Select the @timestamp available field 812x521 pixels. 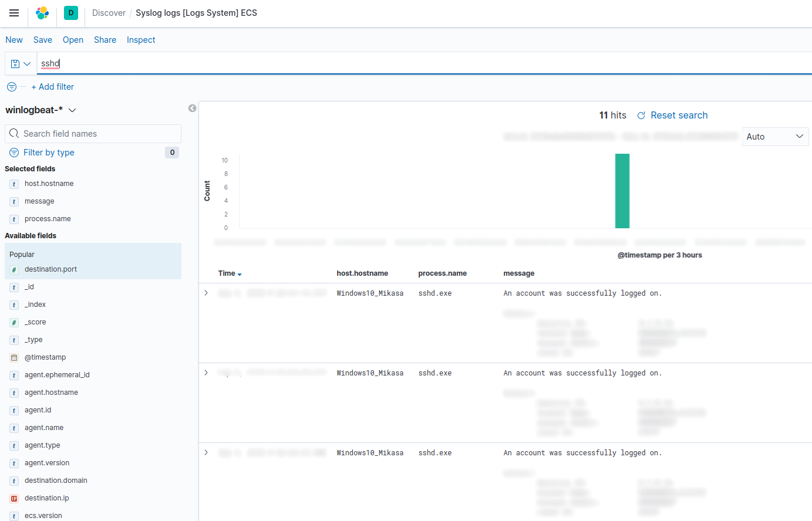tap(45, 357)
